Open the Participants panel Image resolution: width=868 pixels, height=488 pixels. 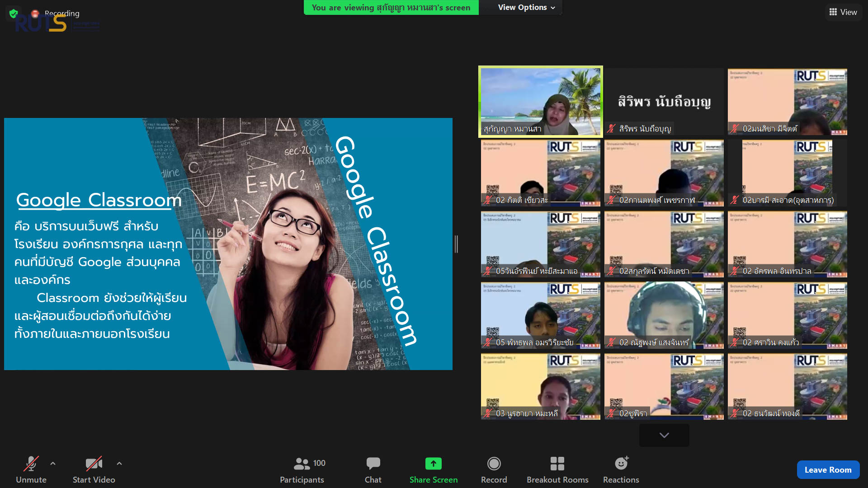coord(302,470)
